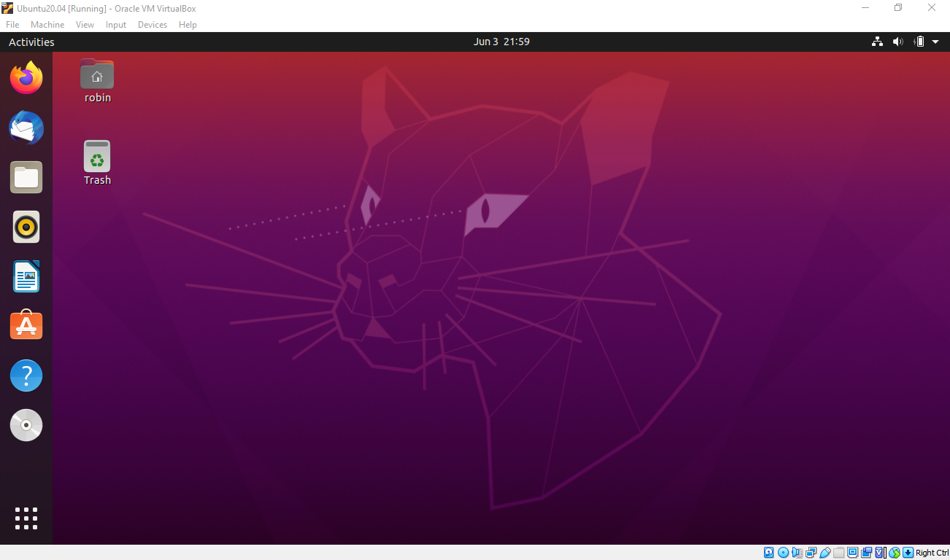Restore down the VirtualBox window

[898, 8]
